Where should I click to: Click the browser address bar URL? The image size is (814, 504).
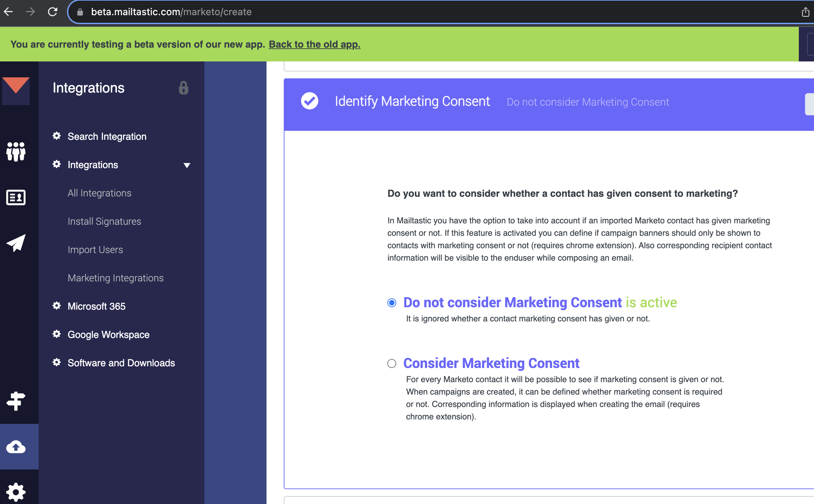[171, 12]
